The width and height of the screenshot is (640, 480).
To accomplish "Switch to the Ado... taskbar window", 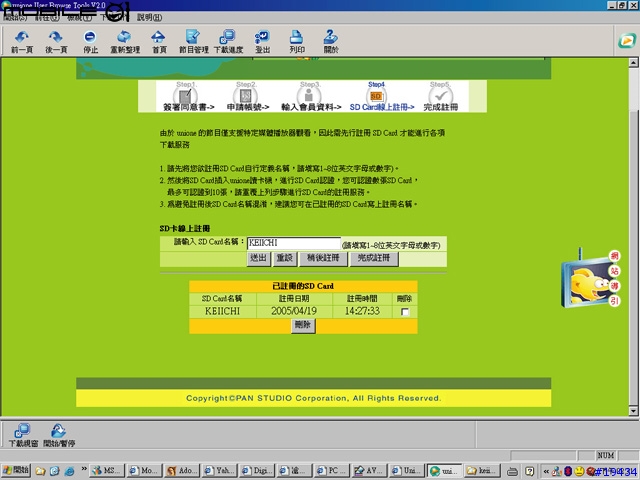I will coord(182,471).
